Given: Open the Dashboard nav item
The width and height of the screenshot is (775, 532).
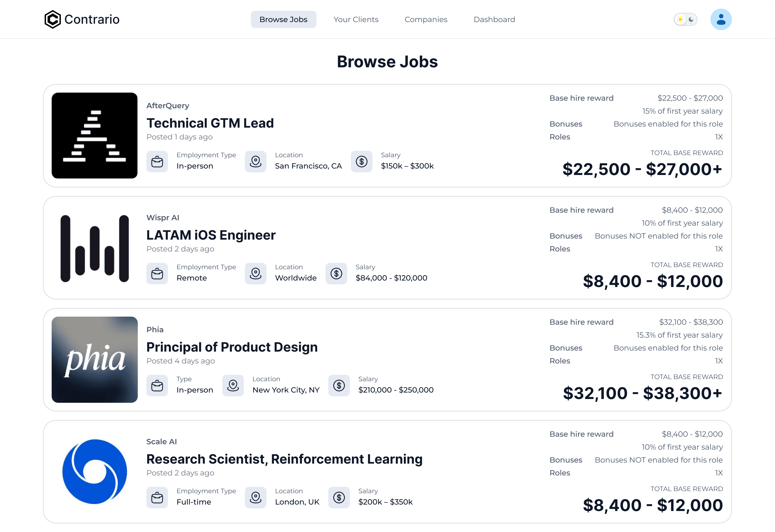Looking at the screenshot, I should click(x=494, y=19).
